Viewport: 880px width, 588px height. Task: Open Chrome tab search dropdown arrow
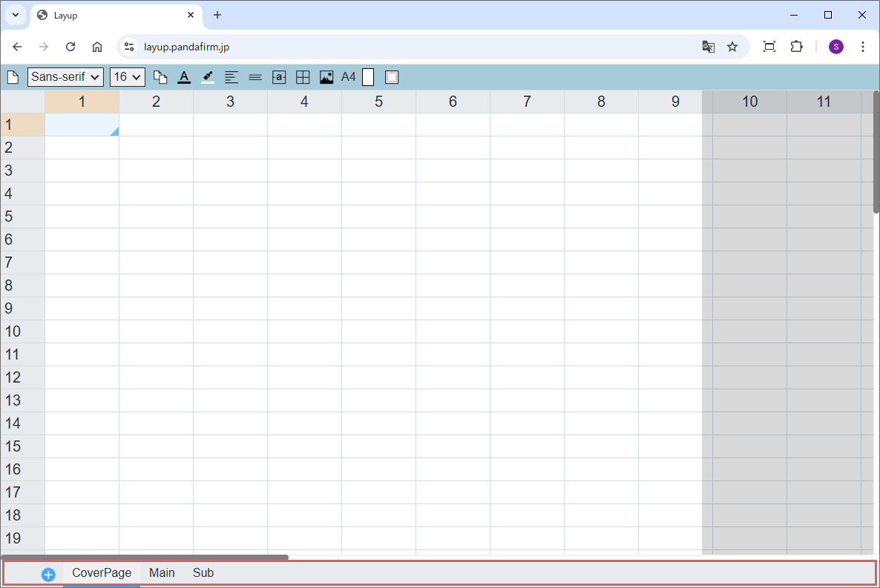coord(15,15)
